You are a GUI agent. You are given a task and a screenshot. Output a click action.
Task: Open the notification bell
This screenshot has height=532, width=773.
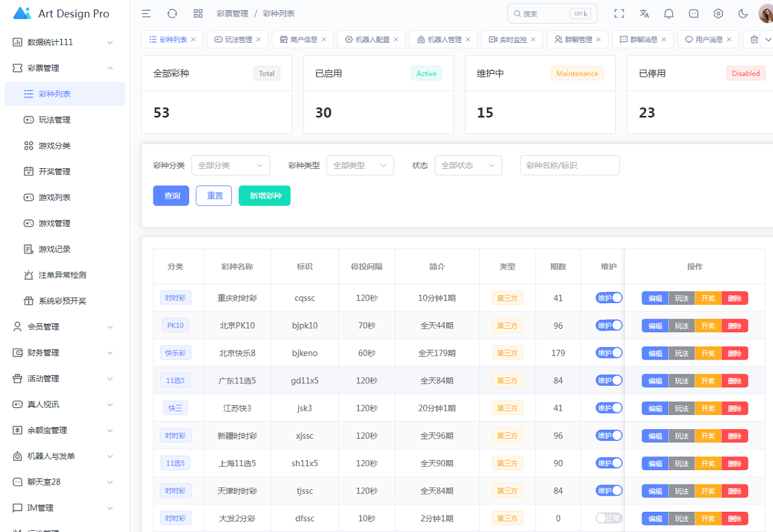(669, 14)
